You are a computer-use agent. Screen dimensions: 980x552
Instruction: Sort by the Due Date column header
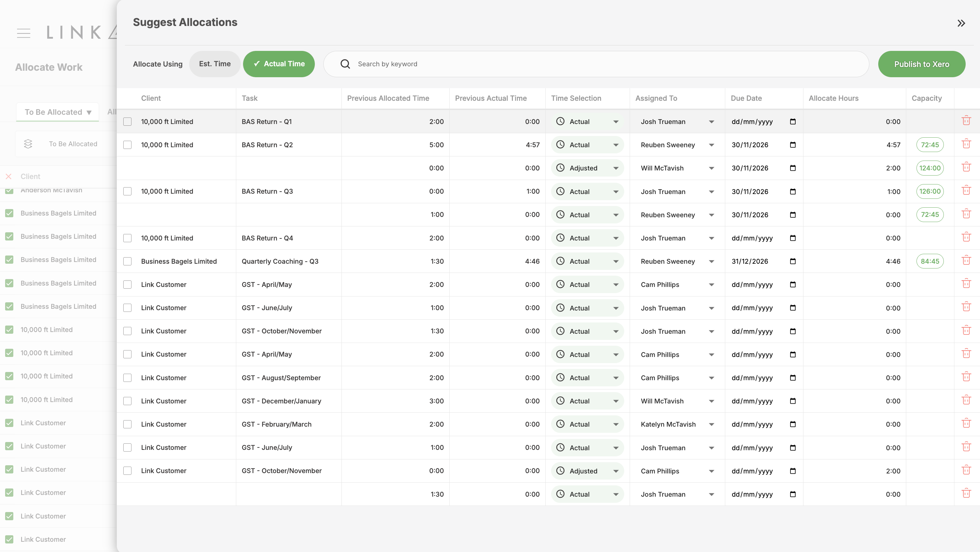tap(746, 98)
